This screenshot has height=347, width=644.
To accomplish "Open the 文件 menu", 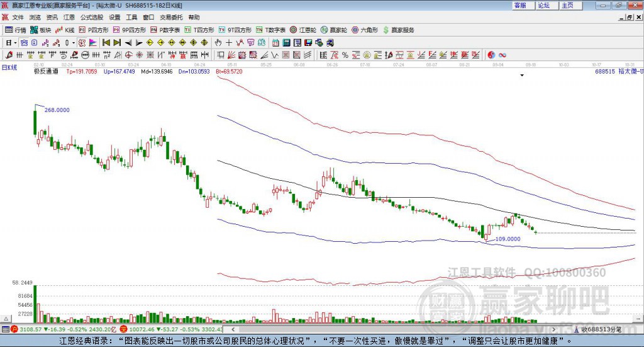I will (18, 17).
